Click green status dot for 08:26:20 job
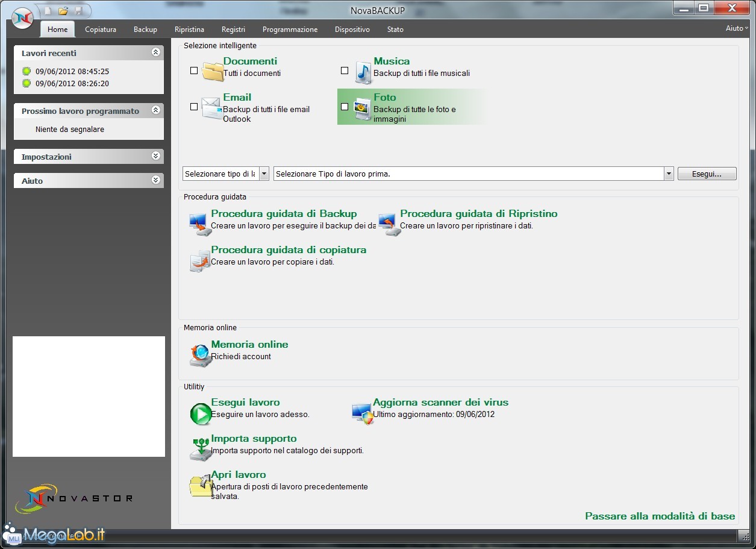Viewport: 756px width, 549px height. click(x=27, y=83)
